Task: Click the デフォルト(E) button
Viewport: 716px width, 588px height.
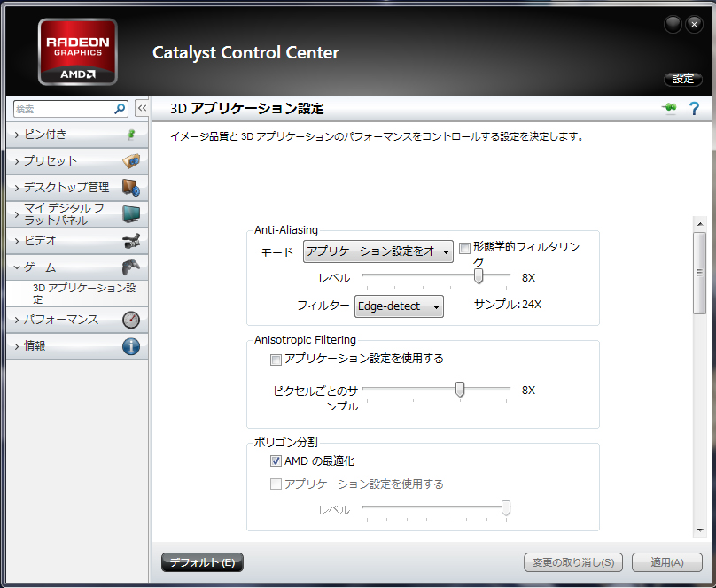Action: (202, 562)
